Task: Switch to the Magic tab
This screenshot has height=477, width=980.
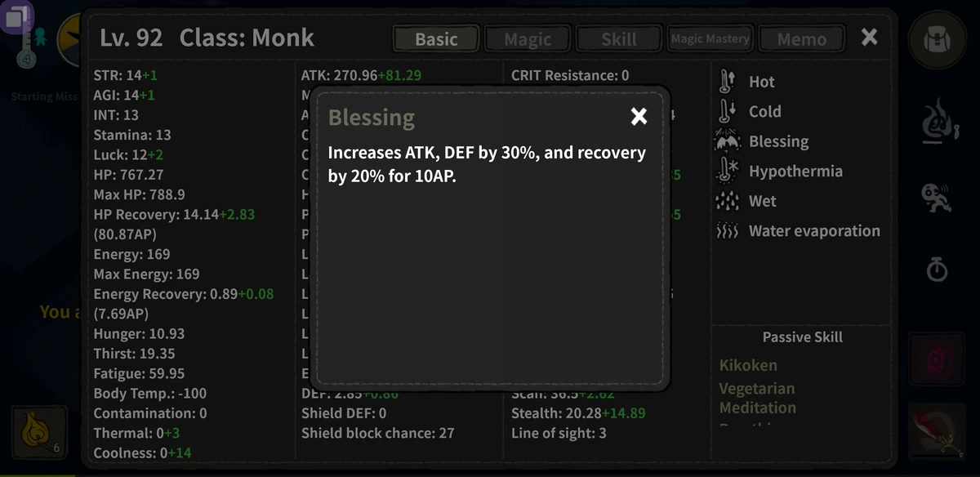Action: (527, 38)
